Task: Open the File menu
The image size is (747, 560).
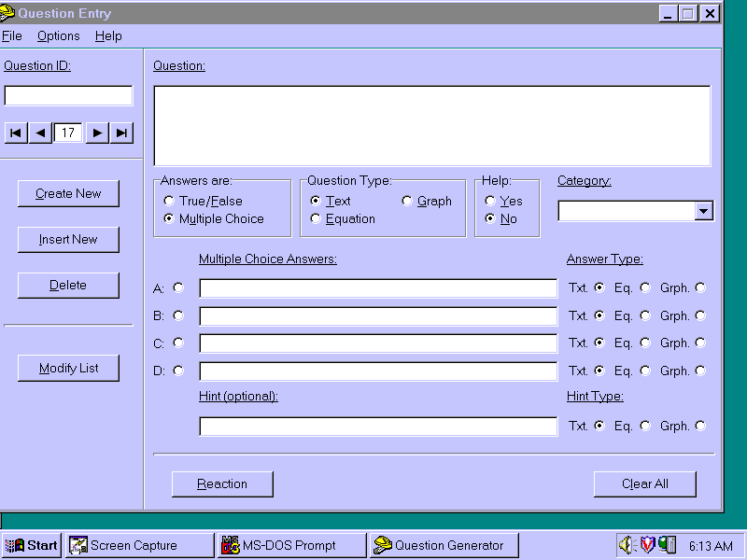Action: [12, 36]
